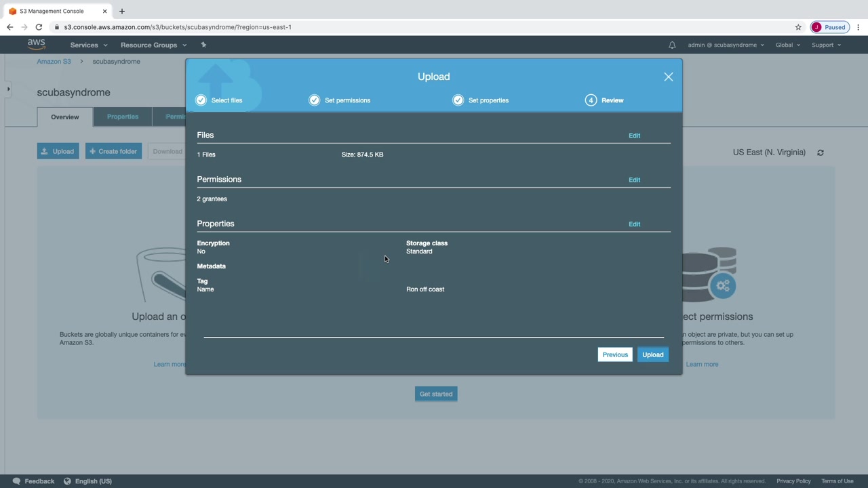Open the Global region dropdown
Image resolution: width=868 pixels, height=488 pixels.
788,45
